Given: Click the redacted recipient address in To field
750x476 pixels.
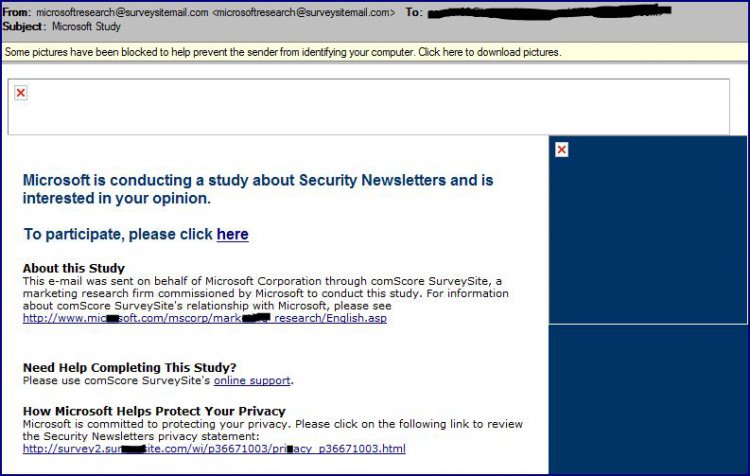Looking at the screenshot, I should (x=549, y=12).
